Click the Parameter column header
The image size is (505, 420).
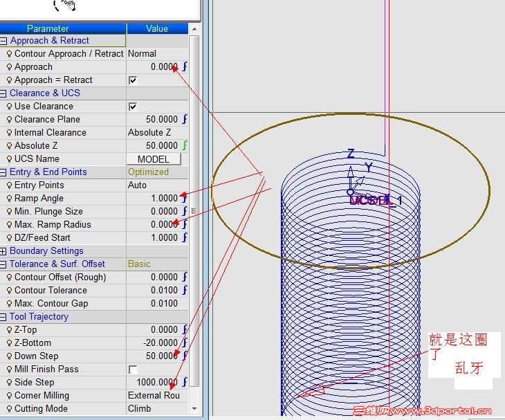[63, 28]
